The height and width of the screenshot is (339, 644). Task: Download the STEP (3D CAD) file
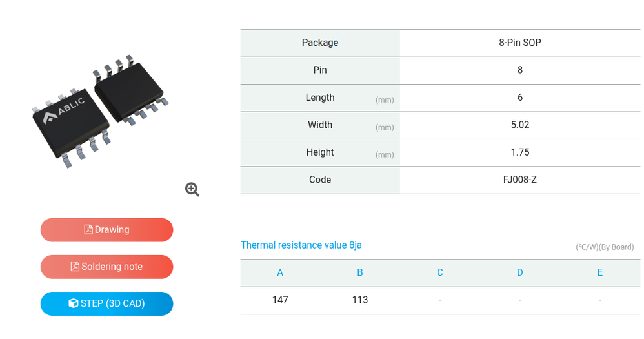107,303
